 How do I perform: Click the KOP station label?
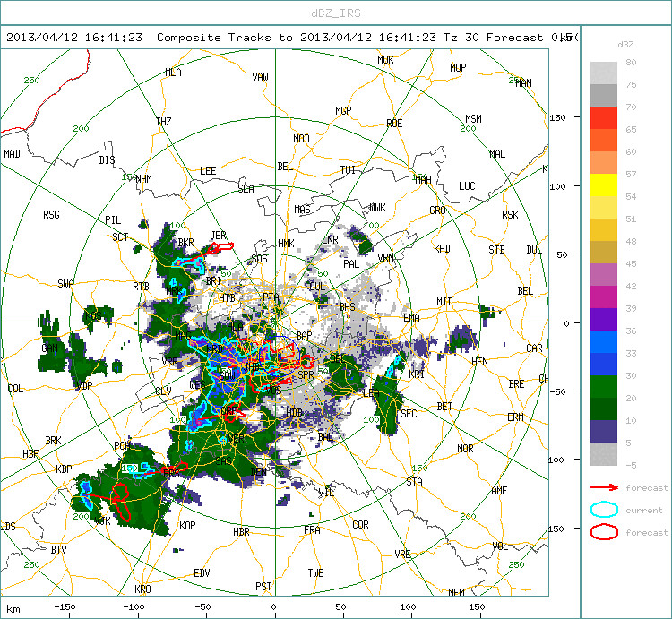[187, 525]
